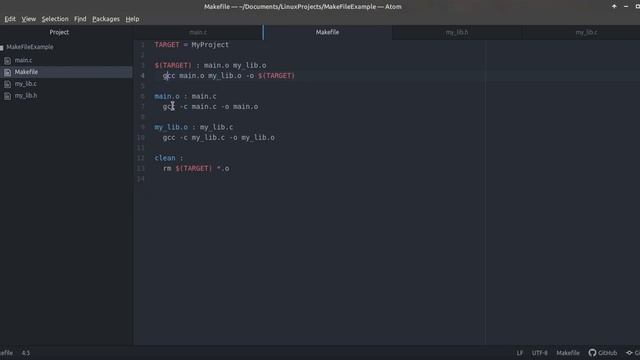Viewport: 640px width, 360px height.
Task: Click the 4:5 cursor position indicator
Action: (26, 353)
